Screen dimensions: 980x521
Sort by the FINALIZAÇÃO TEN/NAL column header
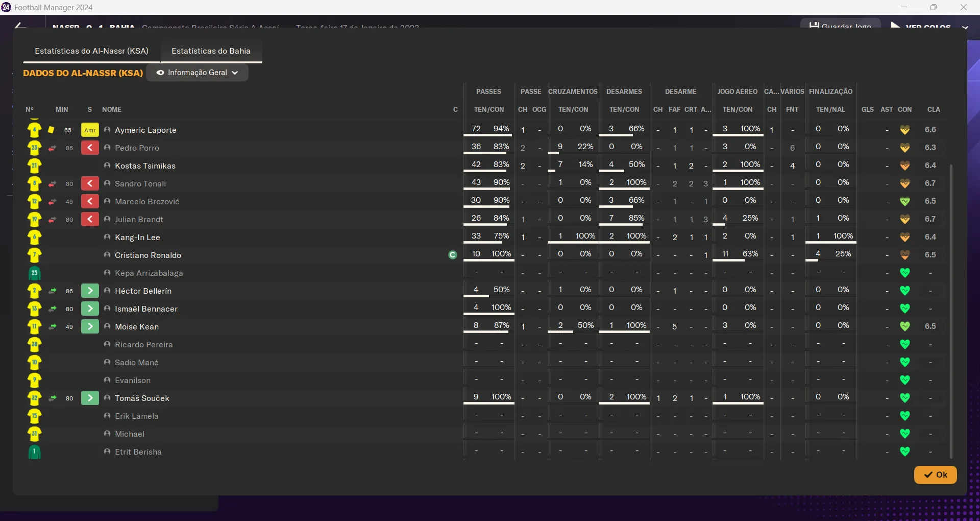pyautogui.click(x=830, y=109)
